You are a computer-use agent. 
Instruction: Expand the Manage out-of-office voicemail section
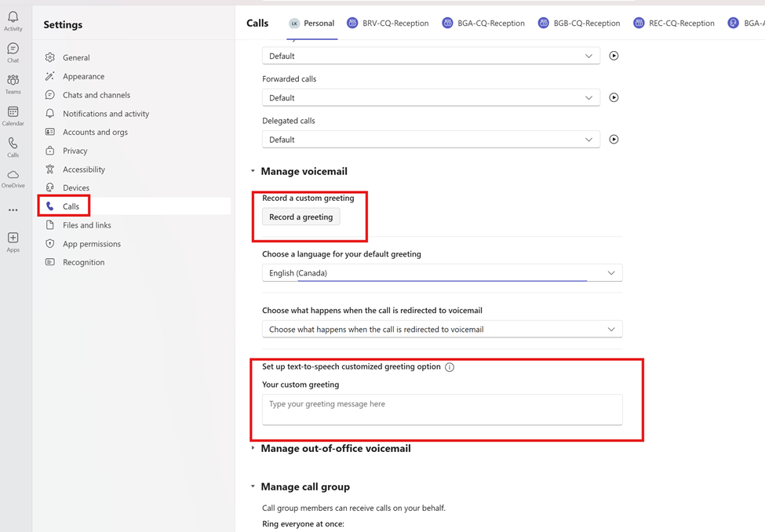[335, 449]
